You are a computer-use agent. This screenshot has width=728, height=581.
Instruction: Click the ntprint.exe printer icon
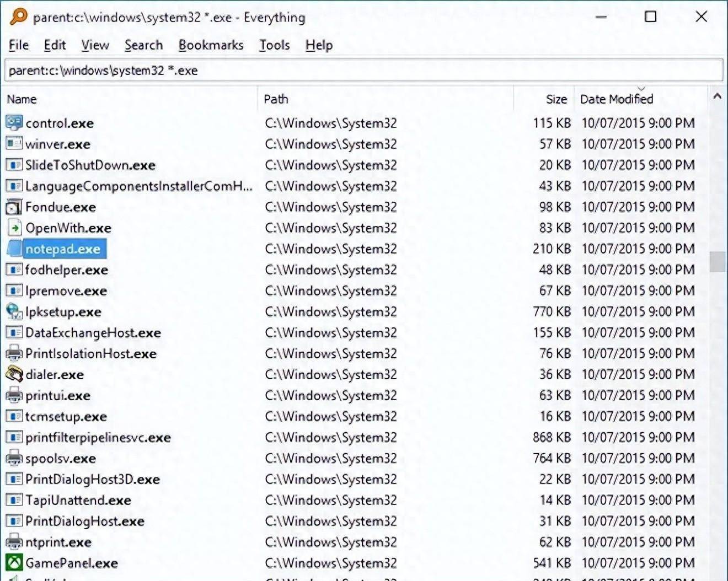click(14, 541)
